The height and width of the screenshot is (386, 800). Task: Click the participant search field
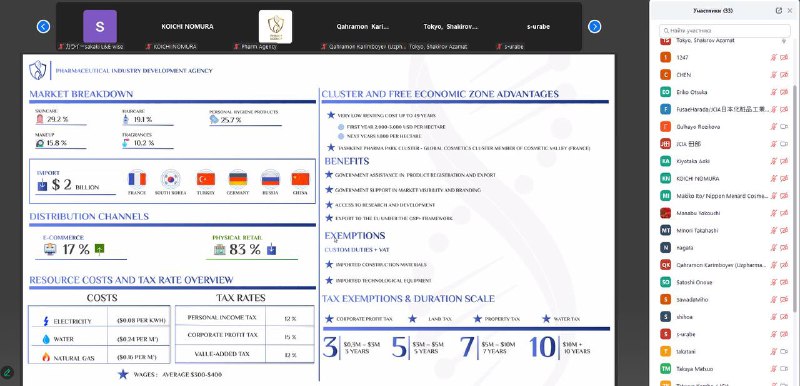coord(724,30)
